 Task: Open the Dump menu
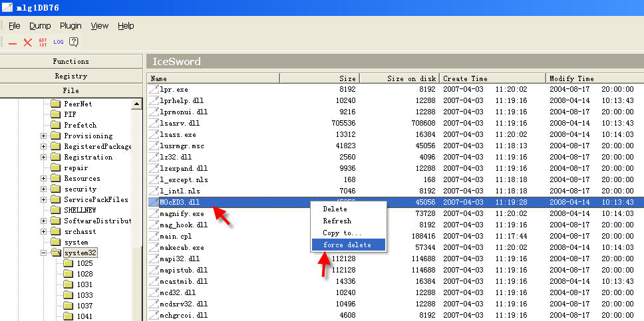click(40, 26)
